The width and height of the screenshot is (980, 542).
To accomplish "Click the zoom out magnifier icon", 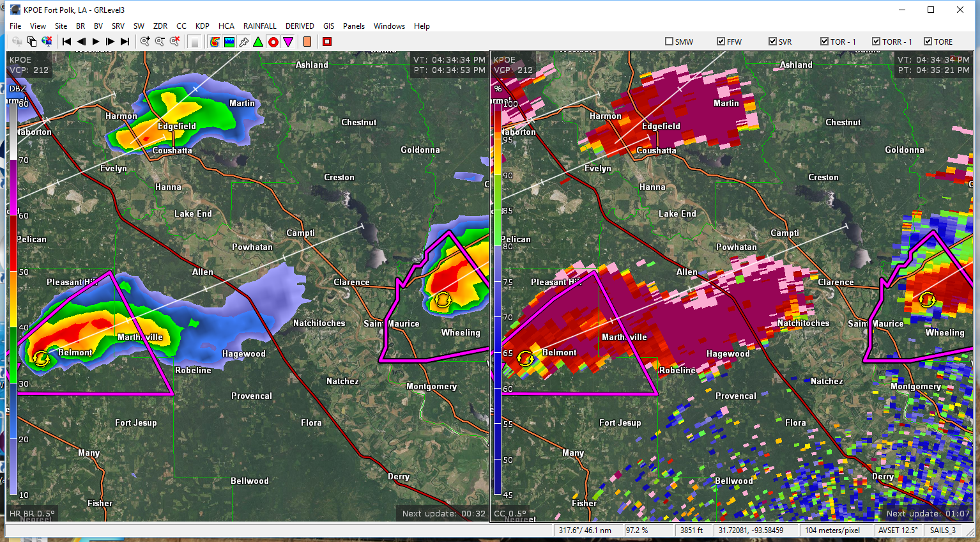I will click(x=160, y=42).
